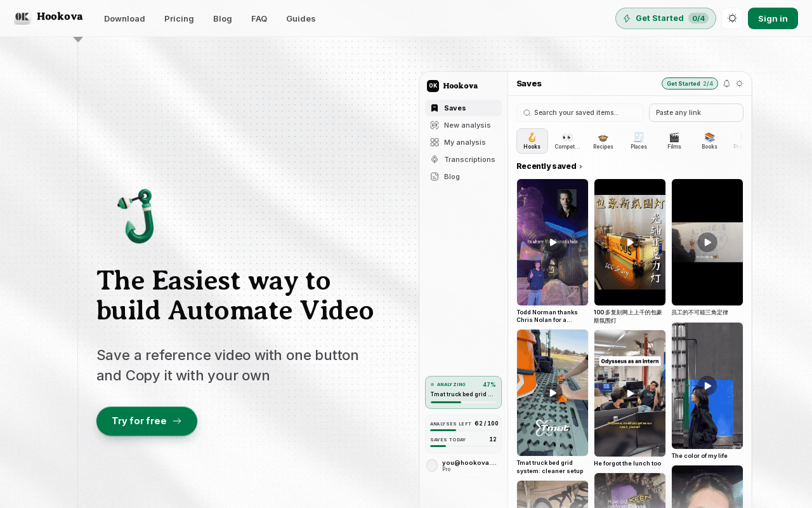Open Transcriptions in the sidebar
Viewport: 812px width, 508px height.
463,159
